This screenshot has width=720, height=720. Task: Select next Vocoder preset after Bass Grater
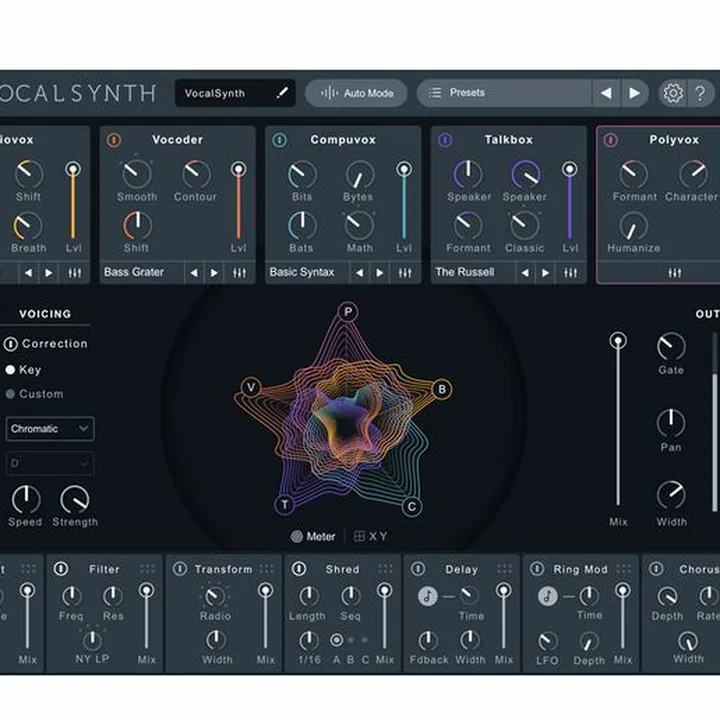tap(214, 273)
